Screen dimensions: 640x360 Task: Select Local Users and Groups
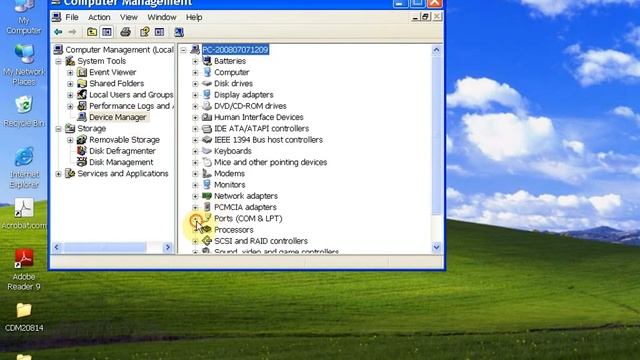131,95
